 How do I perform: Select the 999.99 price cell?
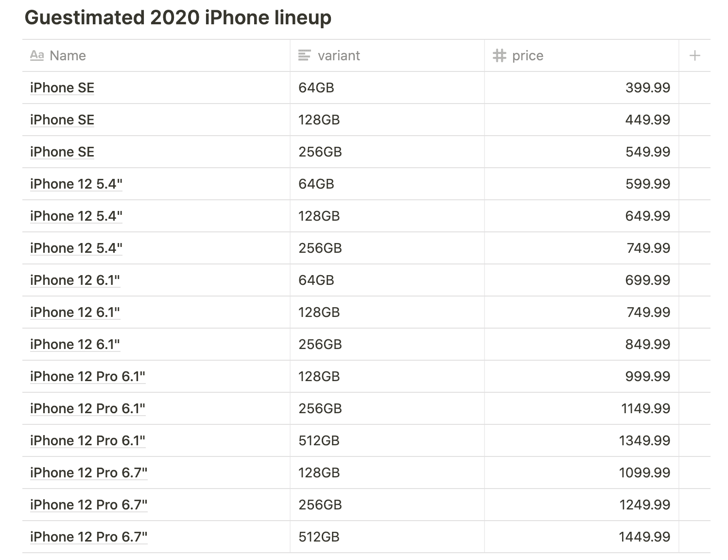[582, 376]
